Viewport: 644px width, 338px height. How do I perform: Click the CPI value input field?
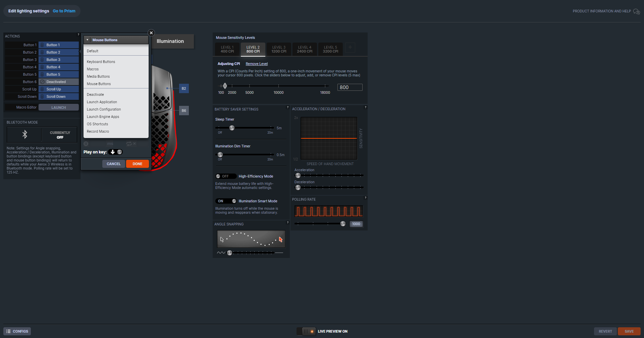[x=350, y=87]
